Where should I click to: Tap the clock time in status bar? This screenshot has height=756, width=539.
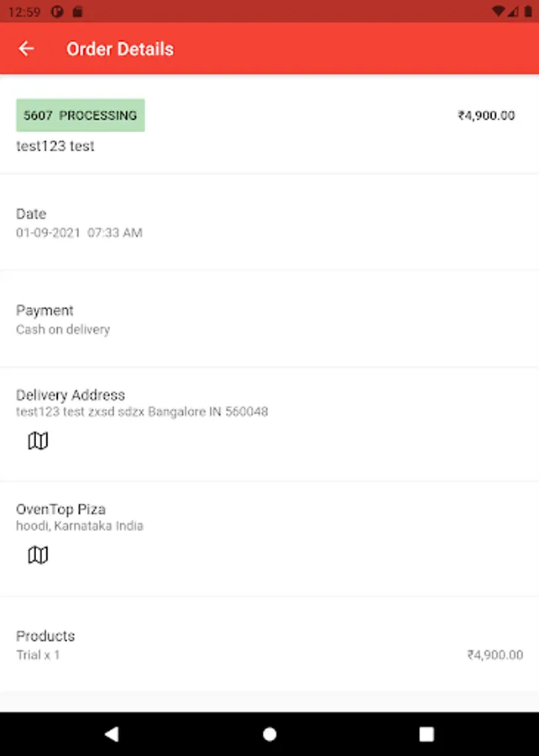coord(23,12)
